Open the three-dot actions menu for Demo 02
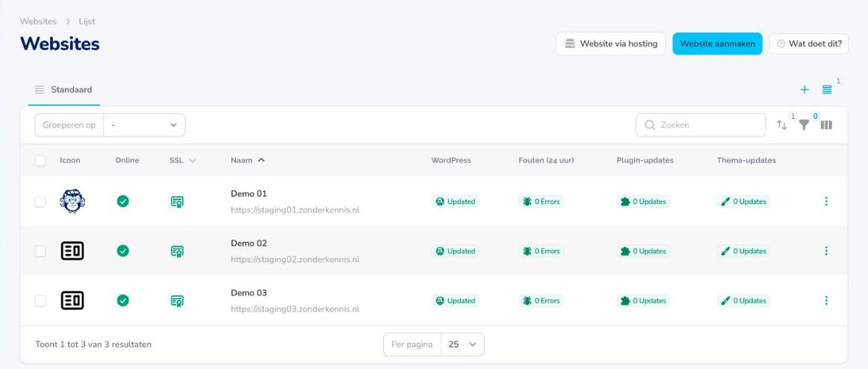 coord(826,251)
